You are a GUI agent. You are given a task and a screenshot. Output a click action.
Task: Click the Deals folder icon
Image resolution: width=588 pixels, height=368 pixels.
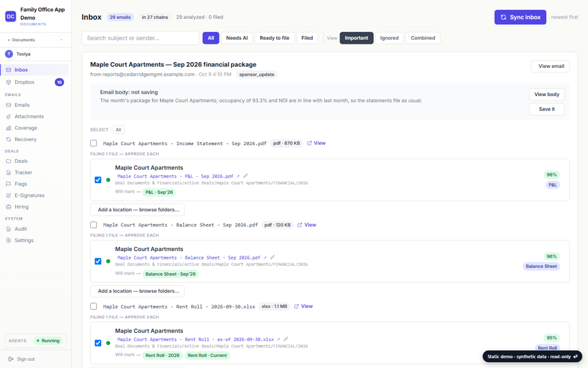point(8,161)
